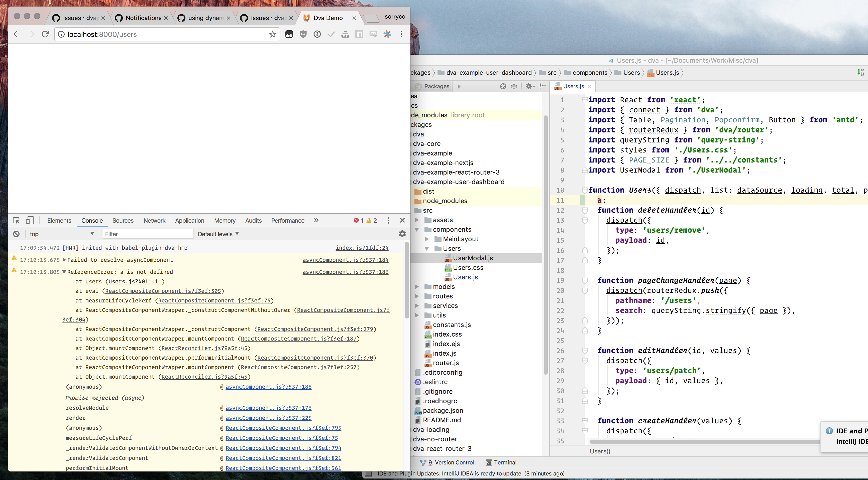868x480 pixels.
Task: Hide the project panel with the hide icon
Action: tap(542, 86)
